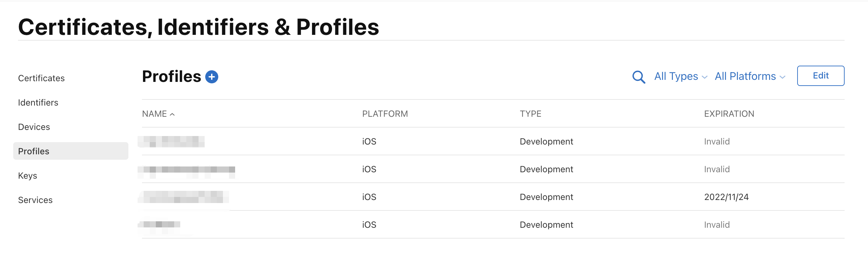Image resolution: width=868 pixels, height=268 pixels.
Task: Open the last profile in the list
Action: click(159, 225)
